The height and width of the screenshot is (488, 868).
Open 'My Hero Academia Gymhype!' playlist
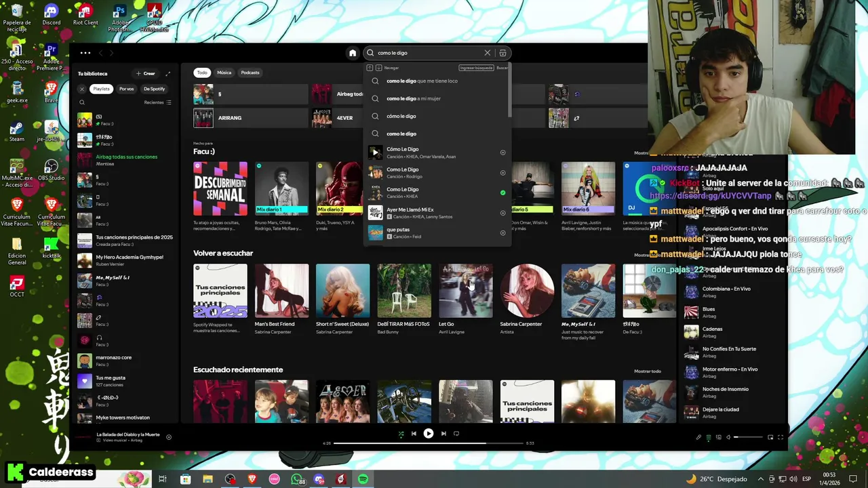click(x=126, y=260)
